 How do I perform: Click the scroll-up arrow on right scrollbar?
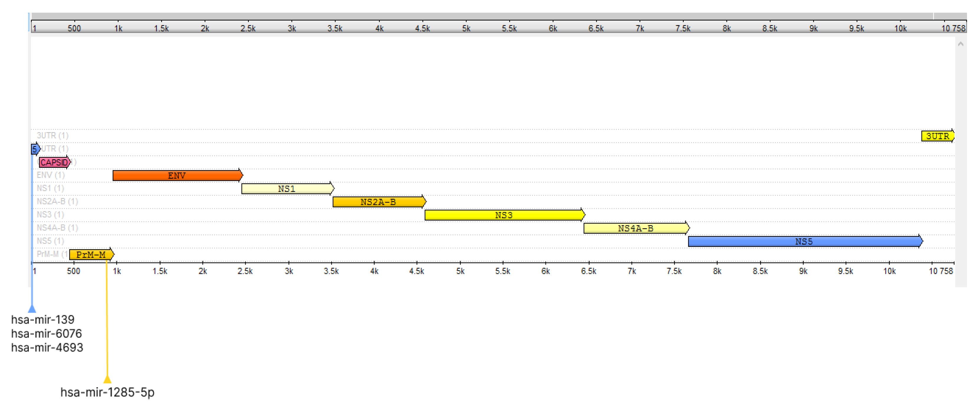[x=960, y=44]
